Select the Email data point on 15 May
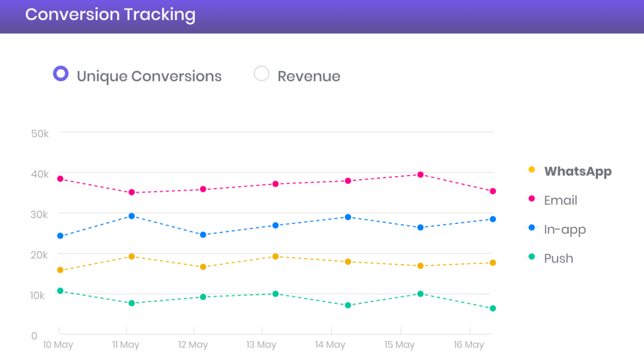644x354 pixels. [420, 174]
